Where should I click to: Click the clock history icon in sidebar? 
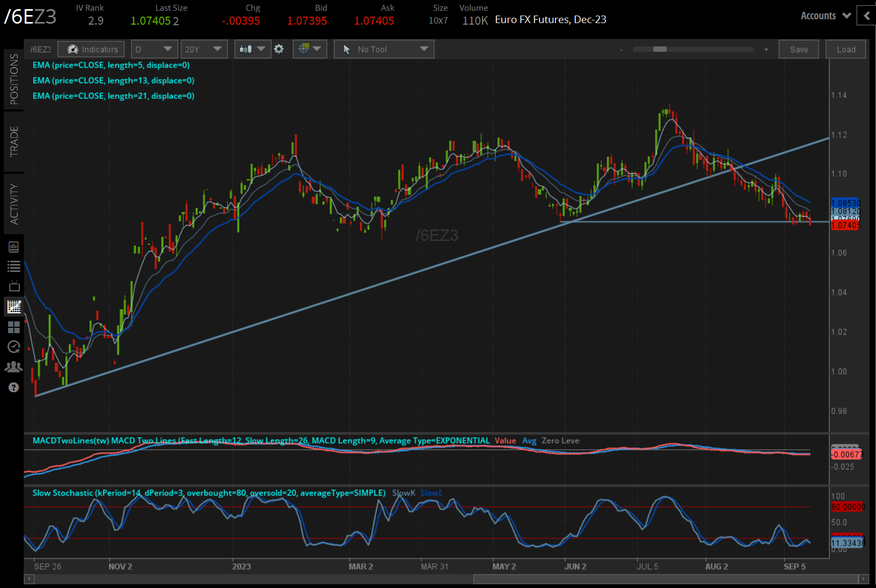pyautogui.click(x=14, y=347)
